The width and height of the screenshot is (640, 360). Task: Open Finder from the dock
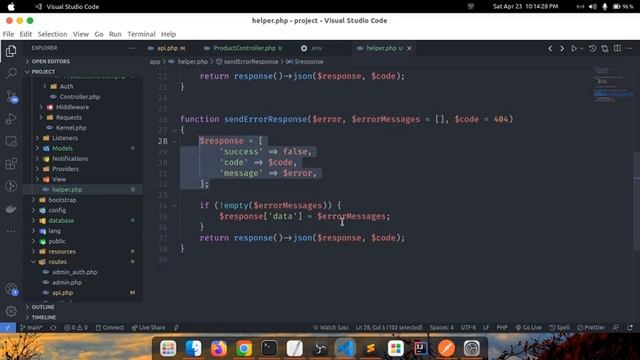point(193,348)
